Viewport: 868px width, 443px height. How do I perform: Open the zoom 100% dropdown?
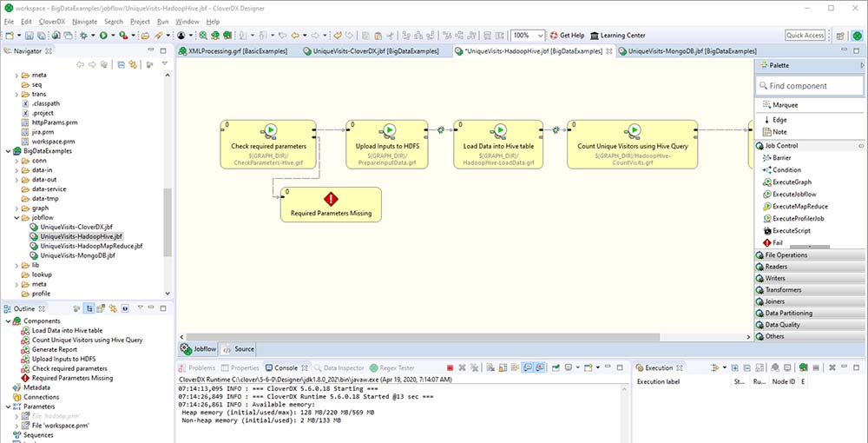click(x=540, y=36)
